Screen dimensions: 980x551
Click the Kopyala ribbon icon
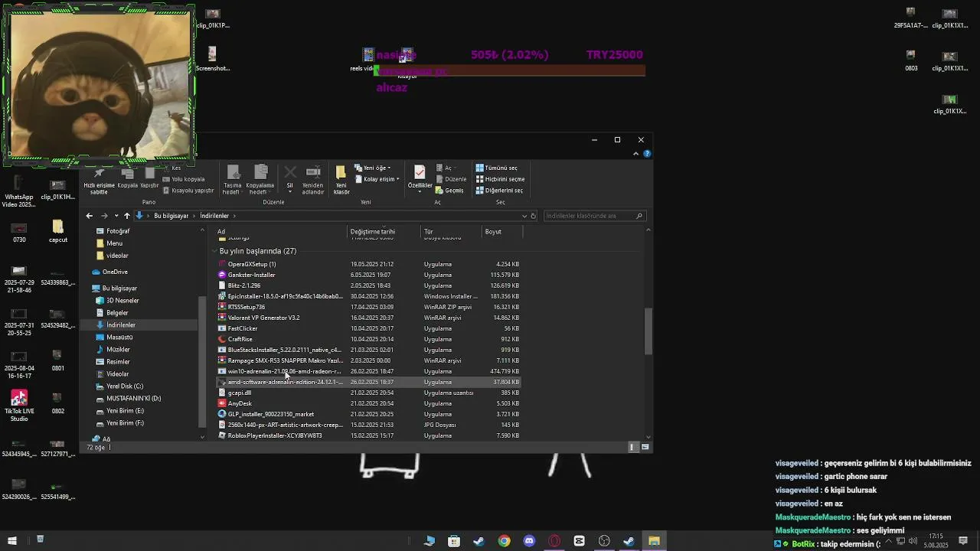pos(128,174)
